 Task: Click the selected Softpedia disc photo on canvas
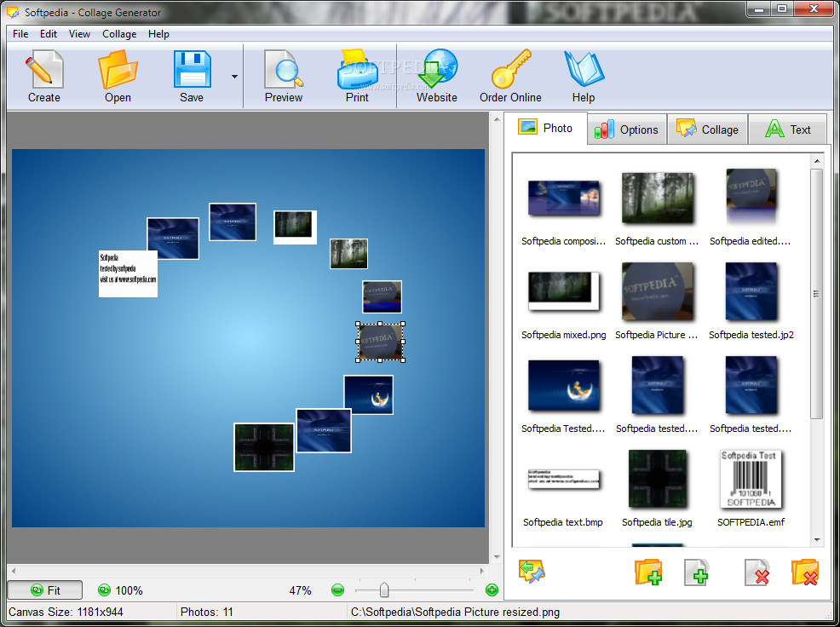[x=380, y=342]
